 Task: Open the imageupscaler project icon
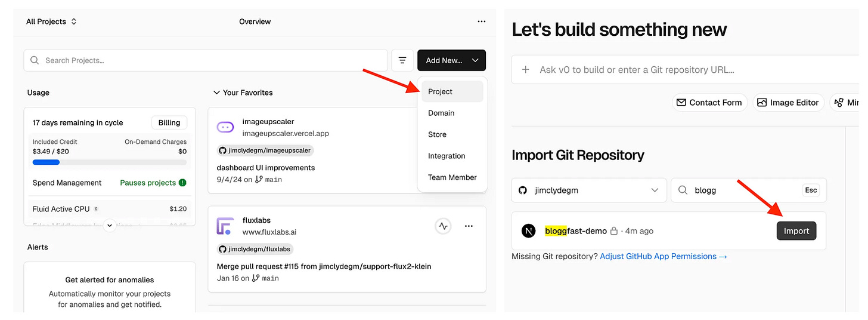pos(225,127)
